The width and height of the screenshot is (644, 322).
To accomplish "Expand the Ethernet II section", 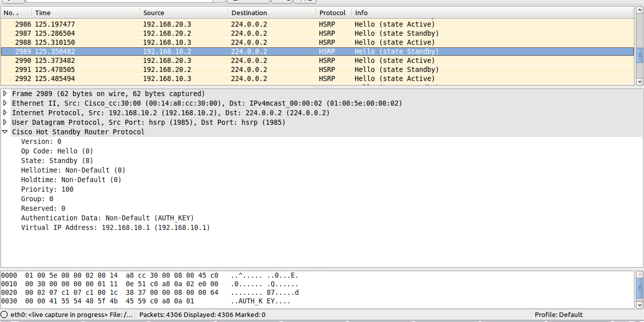I will (x=6, y=103).
